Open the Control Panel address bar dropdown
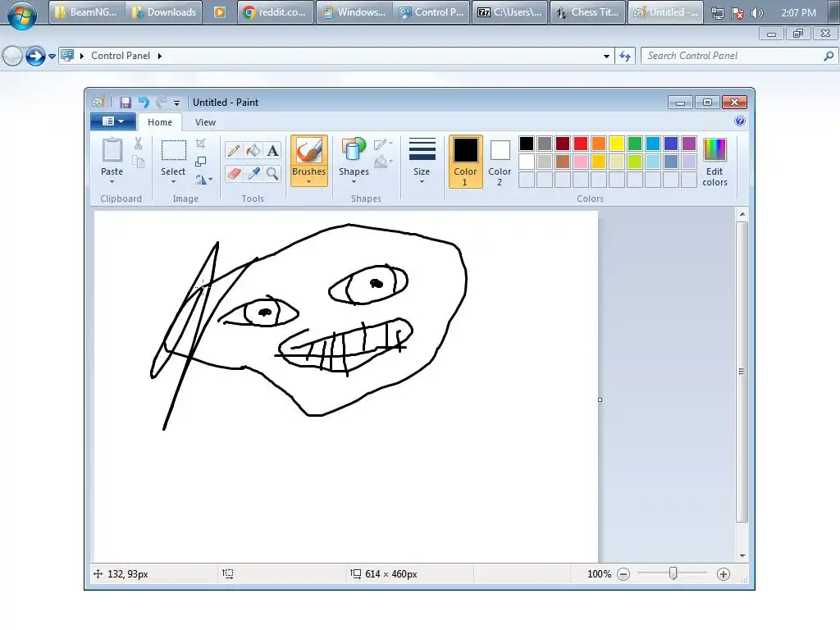 click(x=606, y=56)
